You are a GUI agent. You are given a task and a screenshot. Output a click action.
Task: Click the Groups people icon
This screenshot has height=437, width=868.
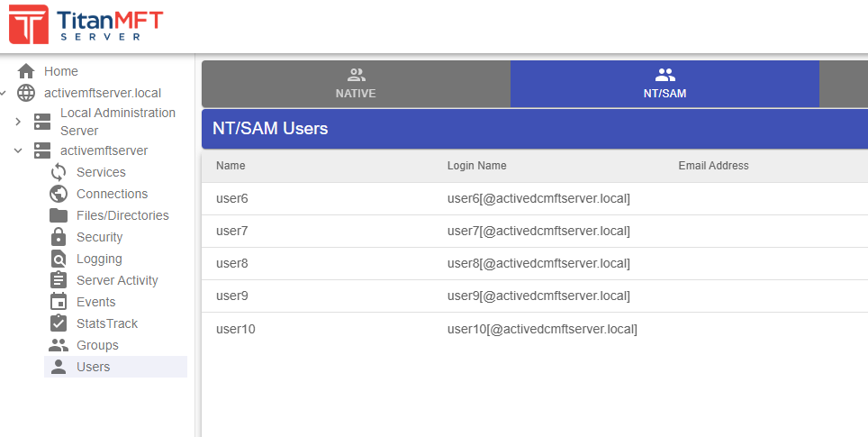59,345
